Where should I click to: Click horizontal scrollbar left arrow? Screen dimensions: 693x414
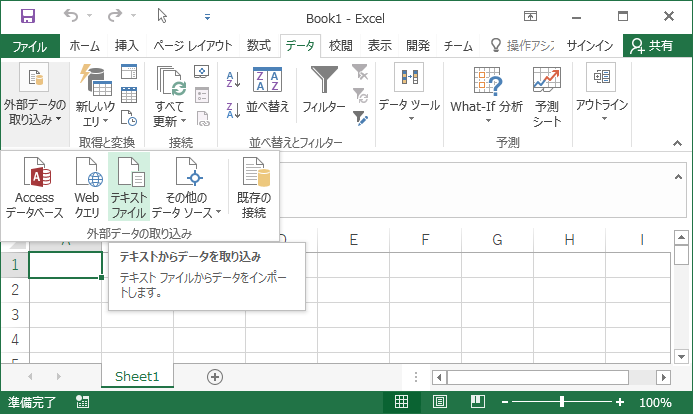tap(439, 377)
